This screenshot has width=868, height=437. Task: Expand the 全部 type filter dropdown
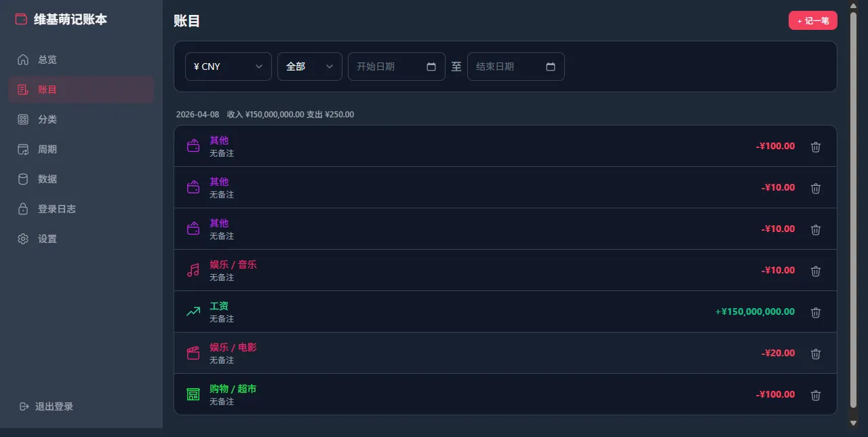pyautogui.click(x=310, y=66)
